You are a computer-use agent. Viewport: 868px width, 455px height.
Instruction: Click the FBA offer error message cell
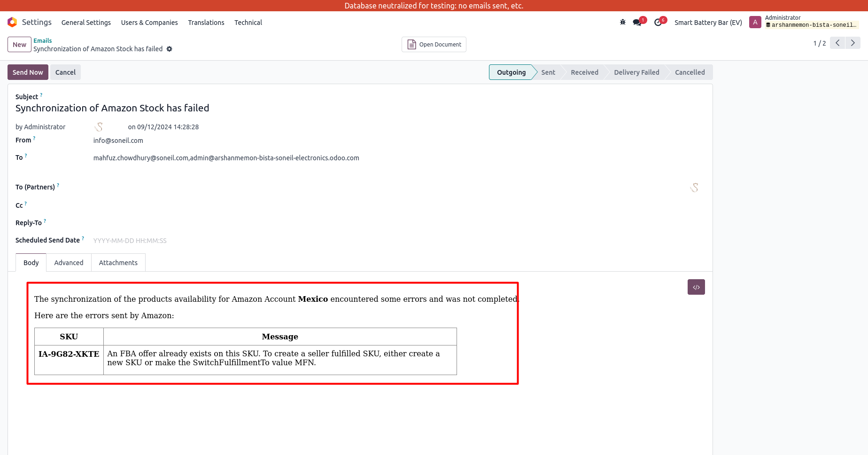point(280,360)
